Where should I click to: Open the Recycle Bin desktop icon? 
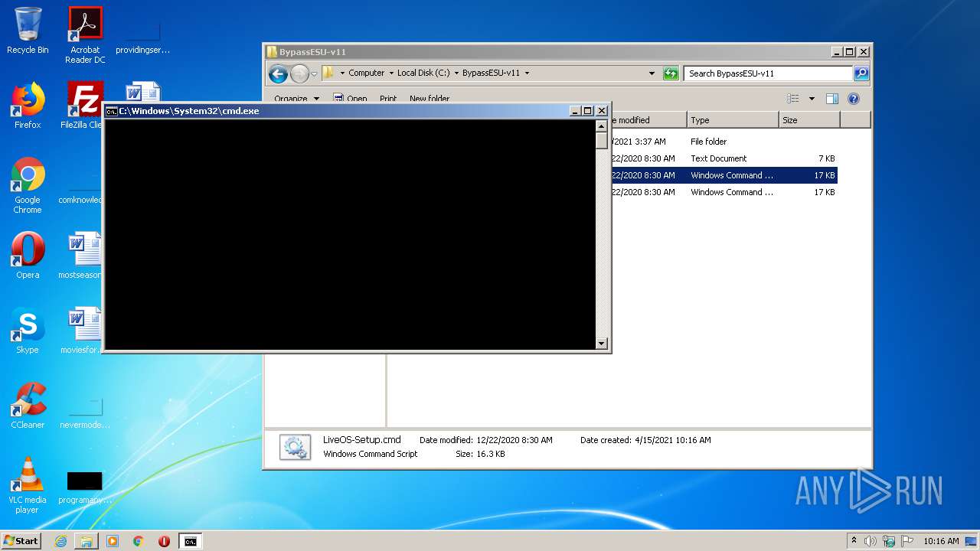point(28,31)
